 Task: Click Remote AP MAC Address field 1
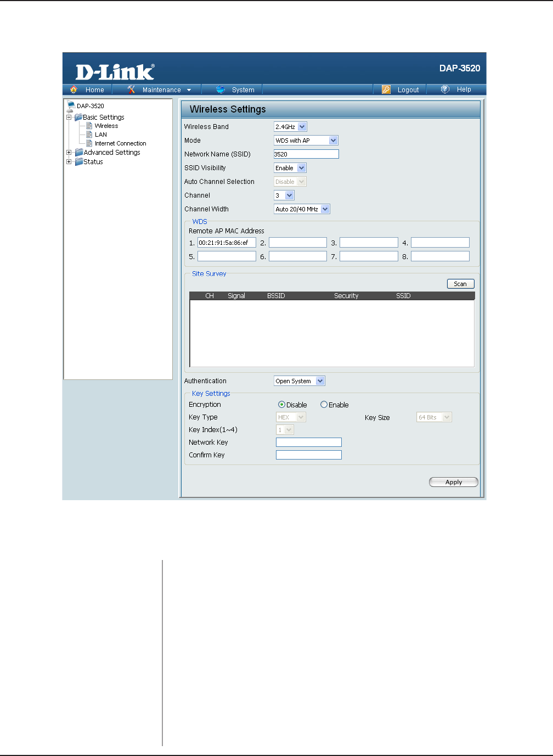pos(227,242)
